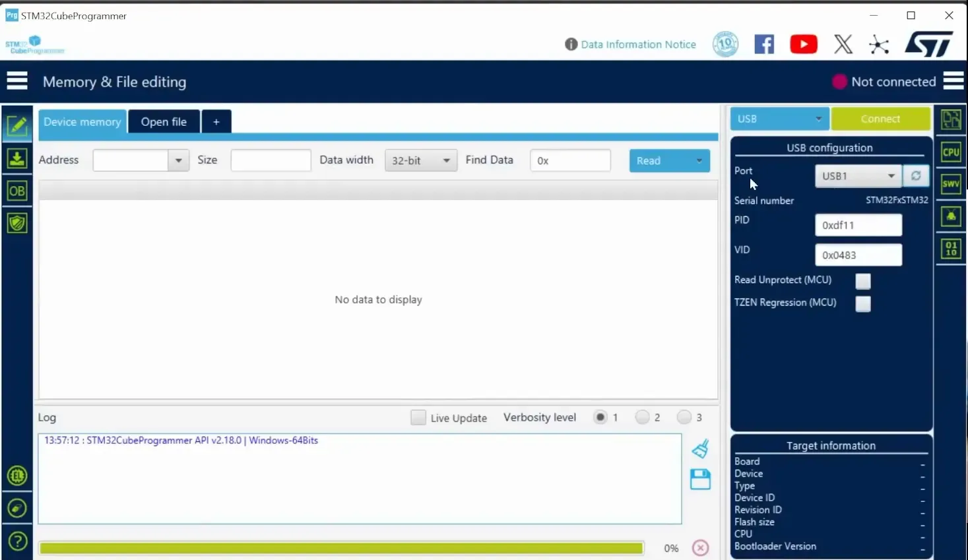This screenshot has width=968, height=560.
Task: Open the USB connection type dropdown
Action: click(x=779, y=119)
